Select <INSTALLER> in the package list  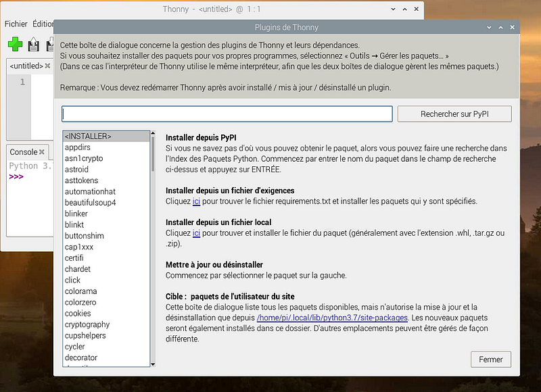(x=106, y=136)
